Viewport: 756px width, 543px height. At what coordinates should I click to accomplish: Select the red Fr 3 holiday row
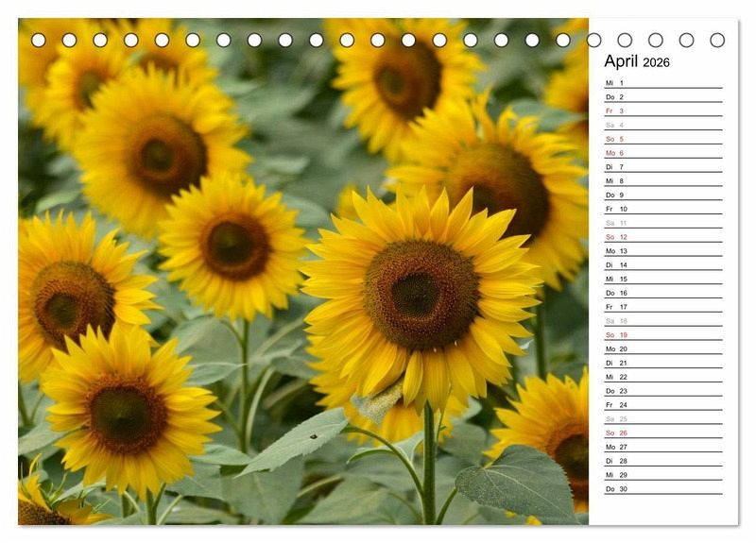point(661,110)
